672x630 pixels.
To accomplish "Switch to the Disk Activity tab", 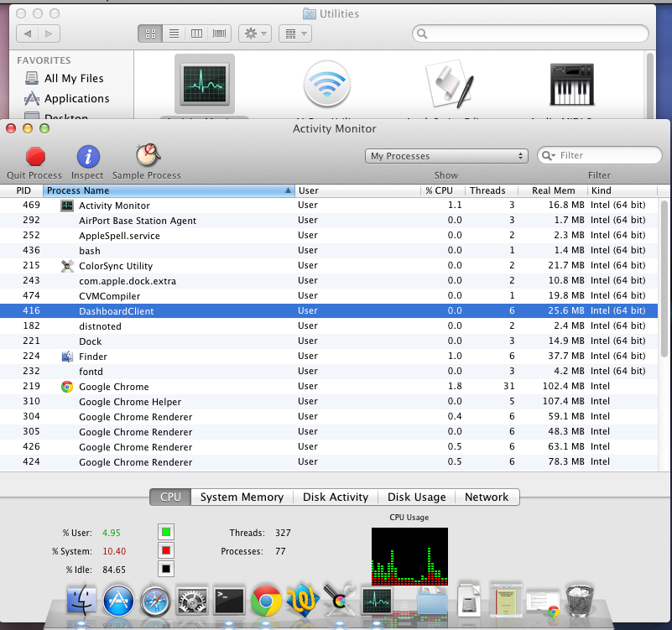I will pyautogui.click(x=335, y=497).
